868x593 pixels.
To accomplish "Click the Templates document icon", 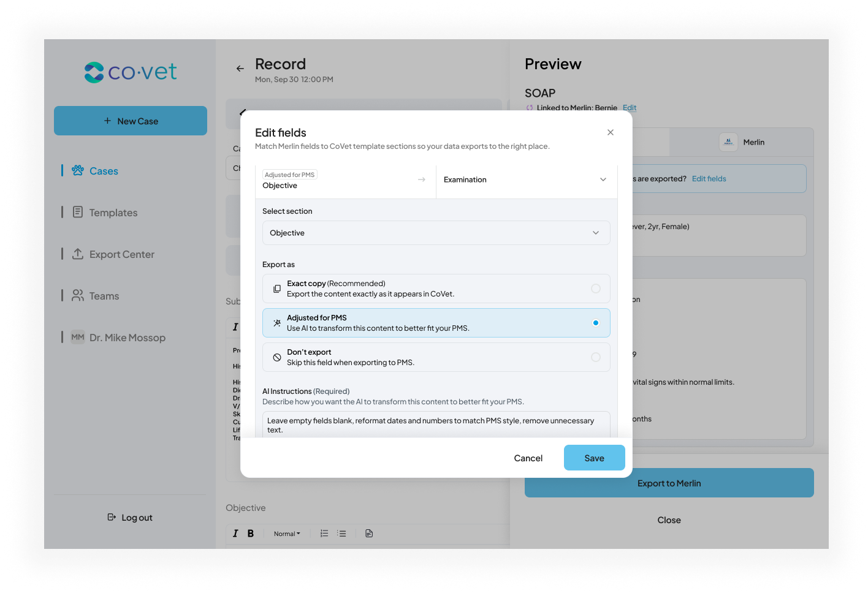I will 78,212.
